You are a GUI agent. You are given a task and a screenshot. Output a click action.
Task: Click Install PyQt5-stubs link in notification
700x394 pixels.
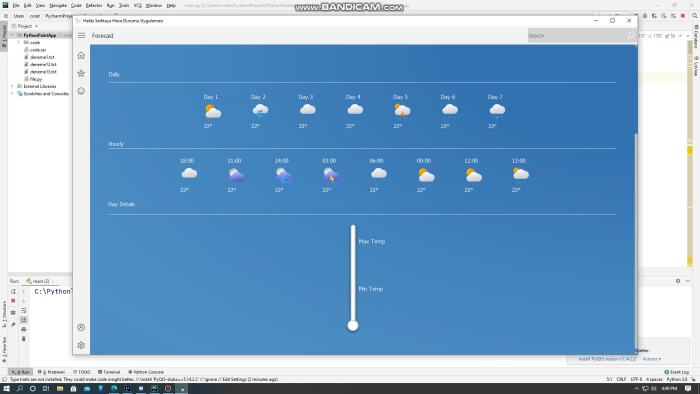click(x=607, y=359)
